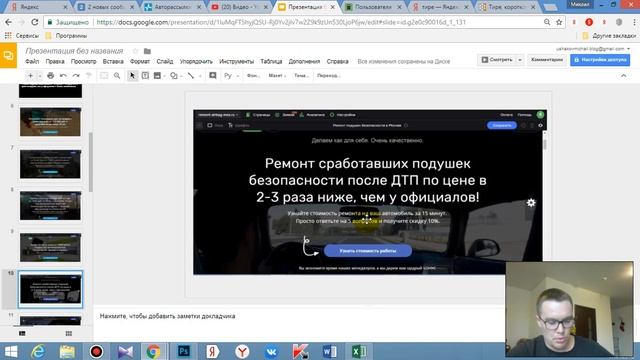640x360 pixels.
Task: Open the Упорядочить menu
Action: click(x=196, y=61)
